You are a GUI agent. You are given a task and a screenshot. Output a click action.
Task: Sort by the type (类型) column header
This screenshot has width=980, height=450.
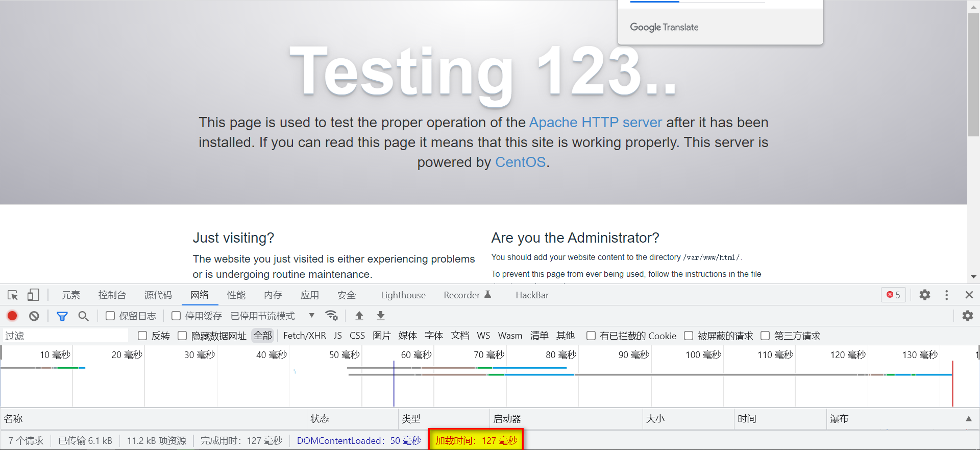444,419
